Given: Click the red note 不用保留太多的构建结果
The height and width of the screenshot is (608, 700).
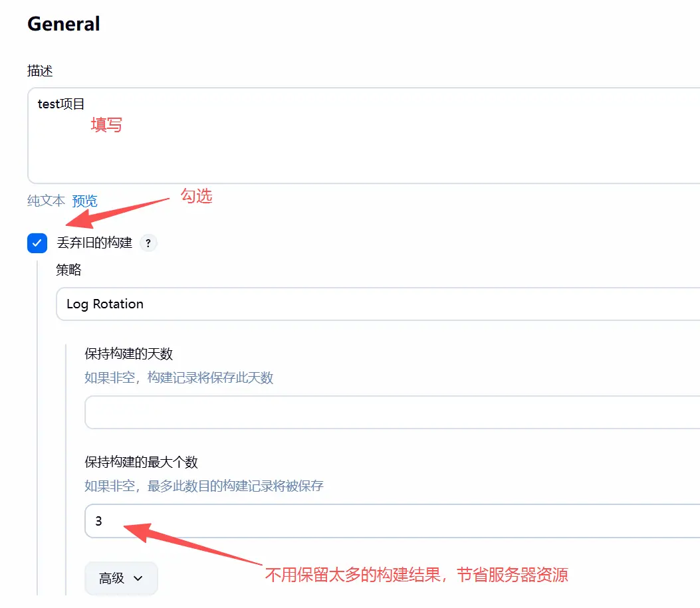Looking at the screenshot, I should click(416, 575).
